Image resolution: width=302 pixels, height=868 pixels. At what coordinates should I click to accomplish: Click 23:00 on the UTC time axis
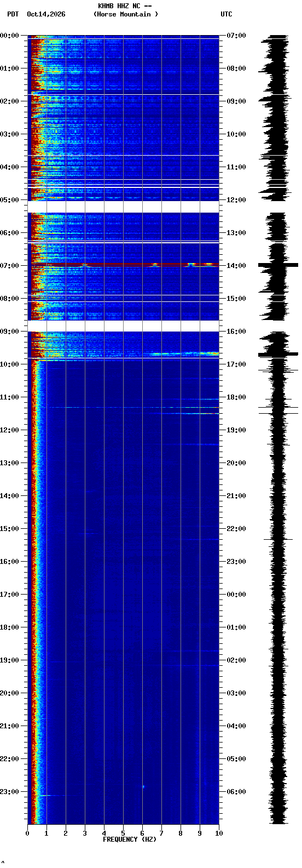click(236, 562)
